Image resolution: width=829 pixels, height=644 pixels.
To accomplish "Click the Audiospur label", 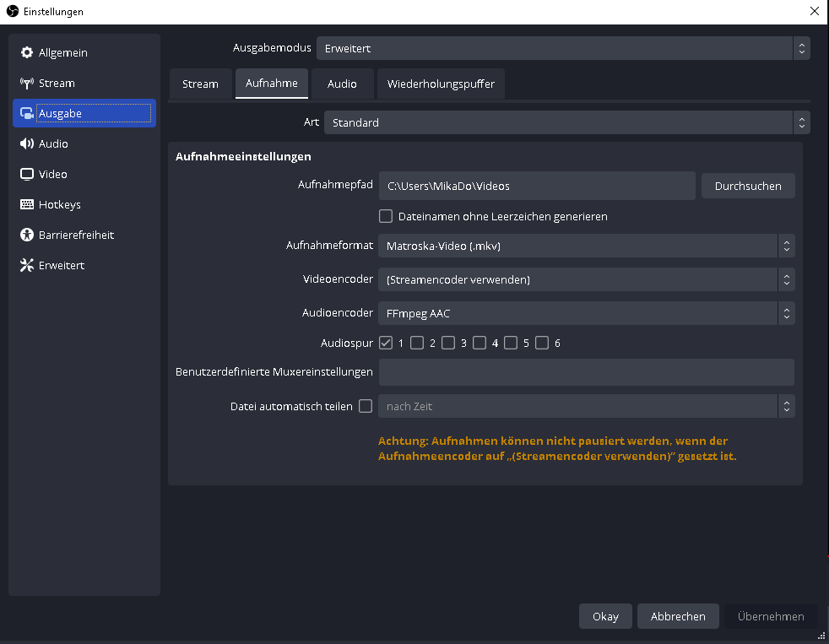I will tap(347, 344).
